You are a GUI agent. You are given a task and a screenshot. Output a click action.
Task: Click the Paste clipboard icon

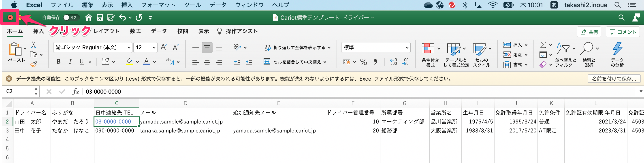(x=15, y=49)
